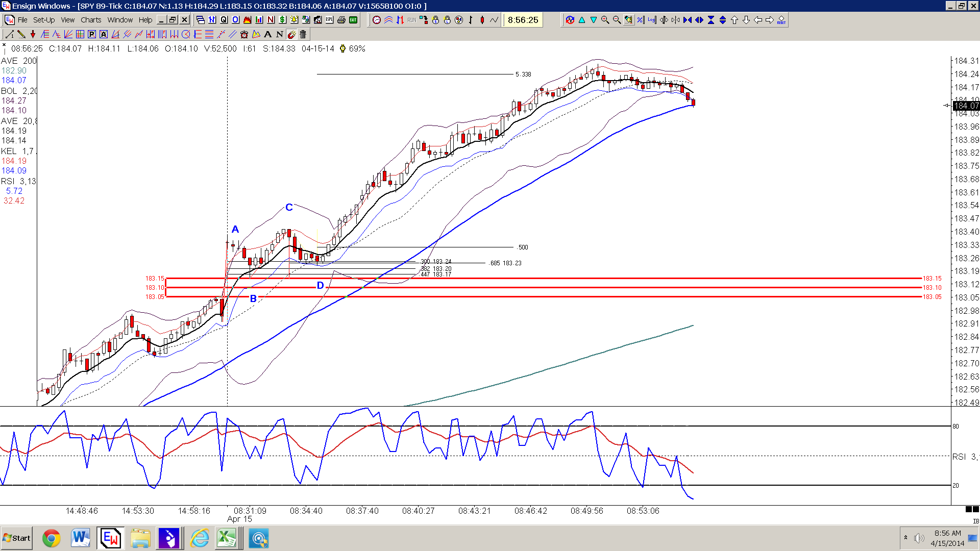Select the horizontal lines drawing tool
This screenshot has height=551, width=980.
click(209, 34)
